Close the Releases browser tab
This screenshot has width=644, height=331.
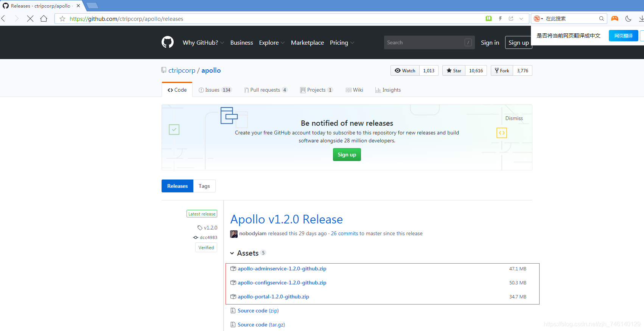[78, 6]
